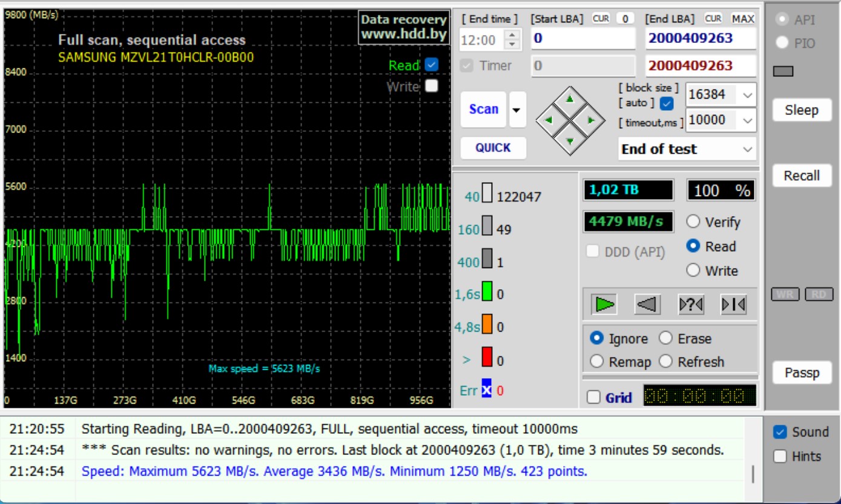This screenshot has height=504, width=841.
Task: Choose the Remap error action
Action: click(x=597, y=362)
